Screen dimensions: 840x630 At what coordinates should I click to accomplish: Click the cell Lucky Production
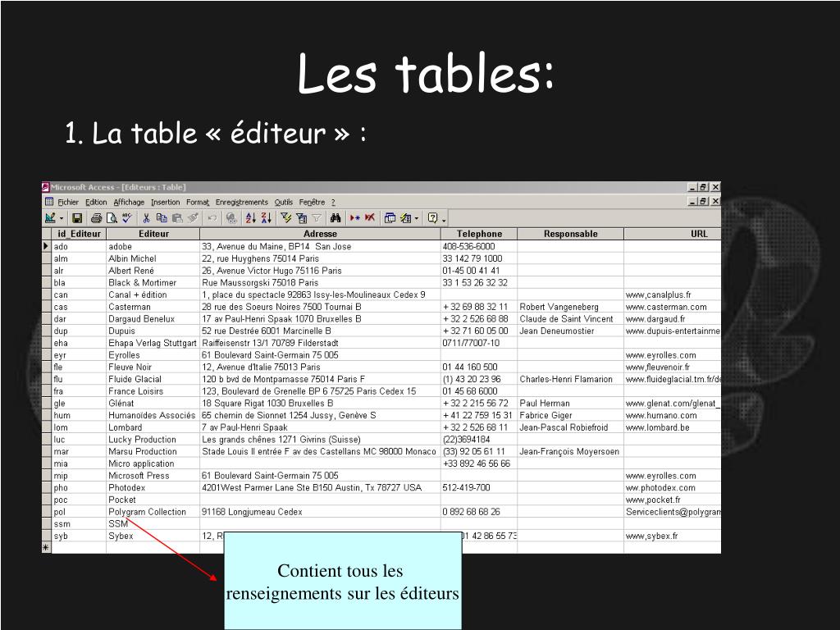pos(153,440)
